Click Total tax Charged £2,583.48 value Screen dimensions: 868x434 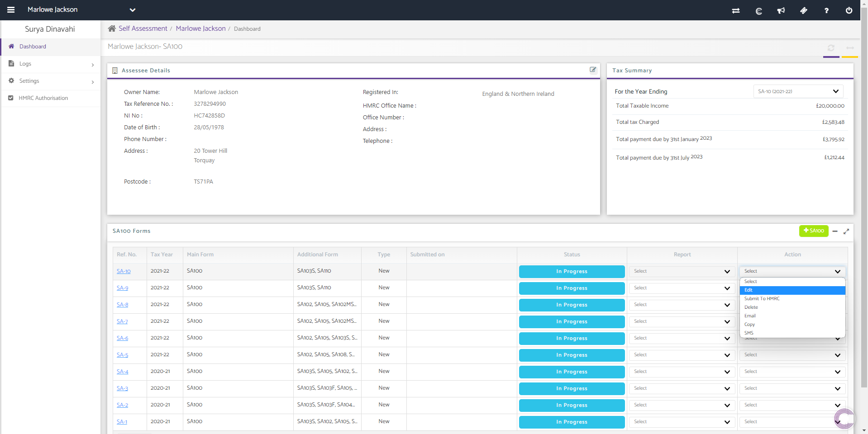(x=833, y=122)
